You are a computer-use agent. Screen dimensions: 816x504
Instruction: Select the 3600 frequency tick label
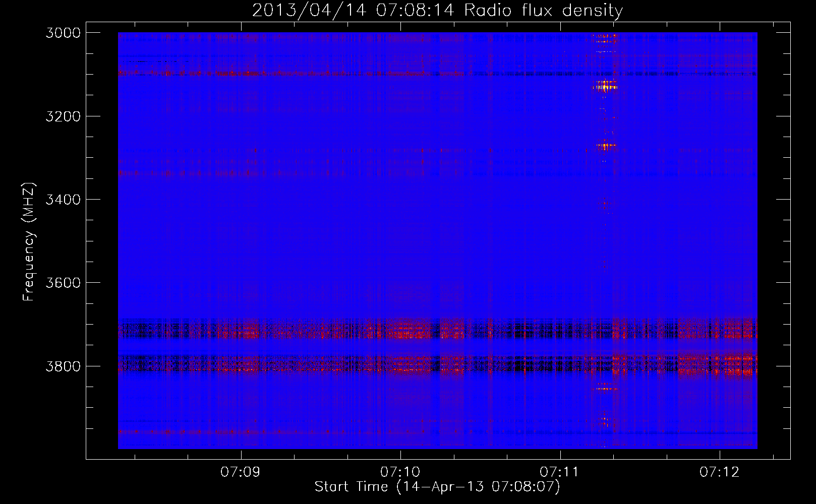click(x=63, y=283)
